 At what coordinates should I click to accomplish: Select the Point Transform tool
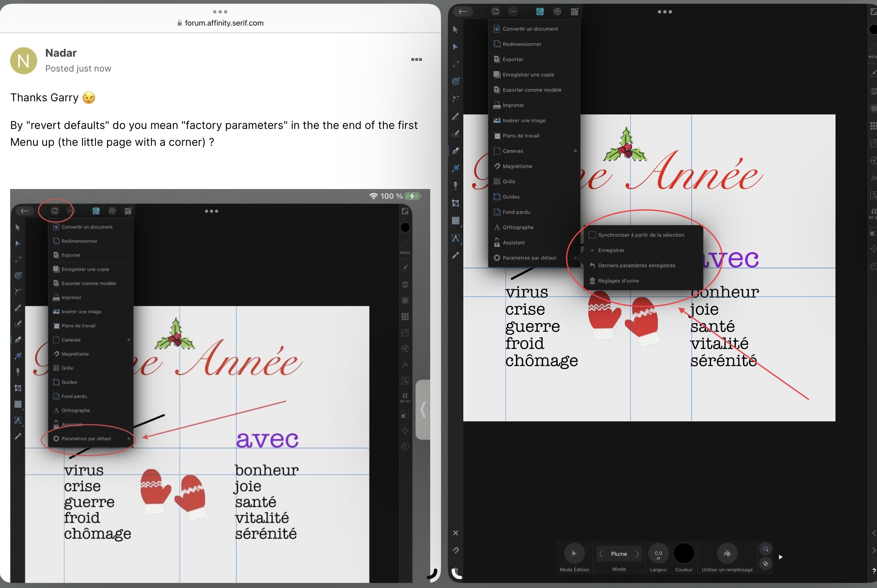[455, 64]
